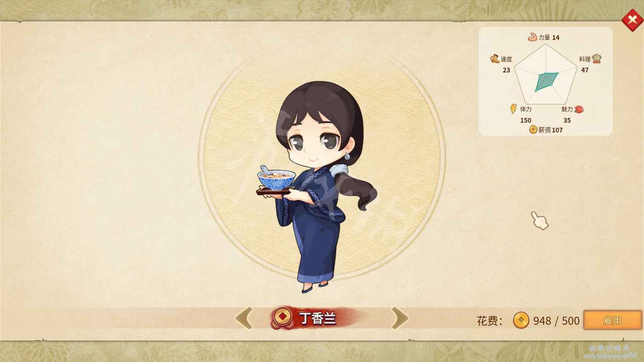Click the 948 / 500 cost text

(556, 321)
